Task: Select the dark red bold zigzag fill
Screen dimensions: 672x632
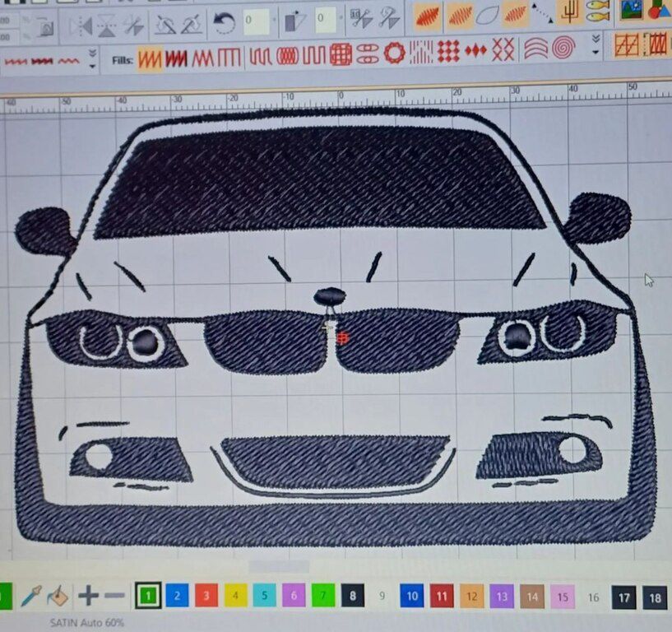Action: click(x=177, y=58)
